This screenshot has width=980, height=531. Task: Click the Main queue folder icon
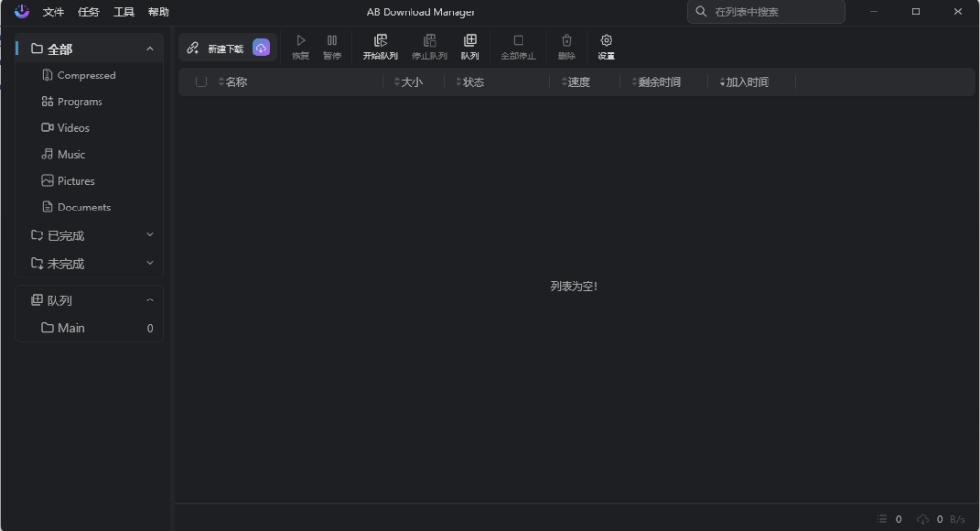(x=47, y=327)
